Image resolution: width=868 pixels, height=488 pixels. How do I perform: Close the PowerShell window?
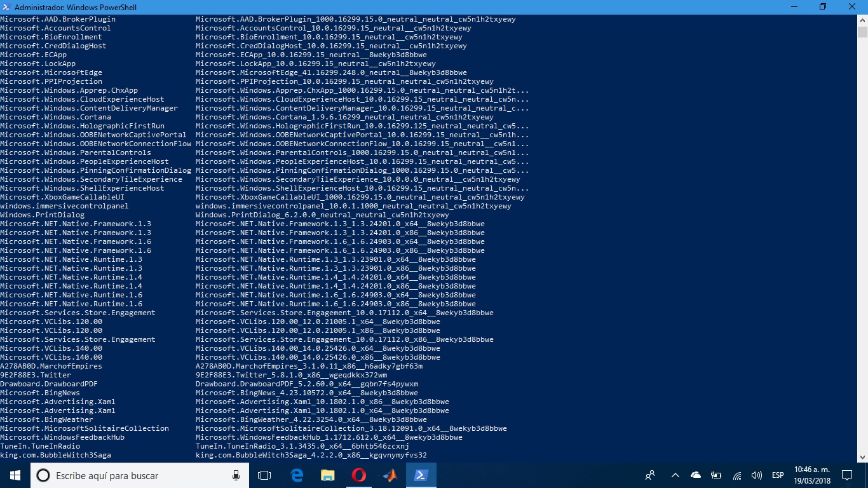point(853,7)
